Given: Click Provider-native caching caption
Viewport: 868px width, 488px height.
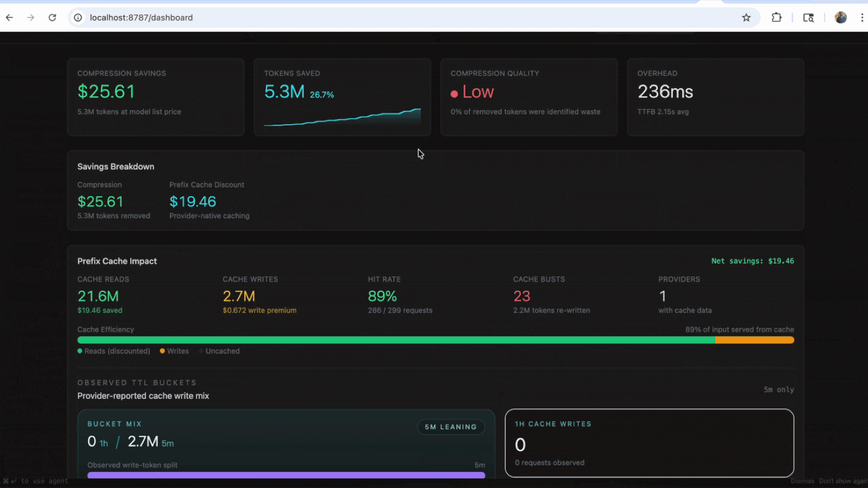Looking at the screenshot, I should click(x=210, y=216).
